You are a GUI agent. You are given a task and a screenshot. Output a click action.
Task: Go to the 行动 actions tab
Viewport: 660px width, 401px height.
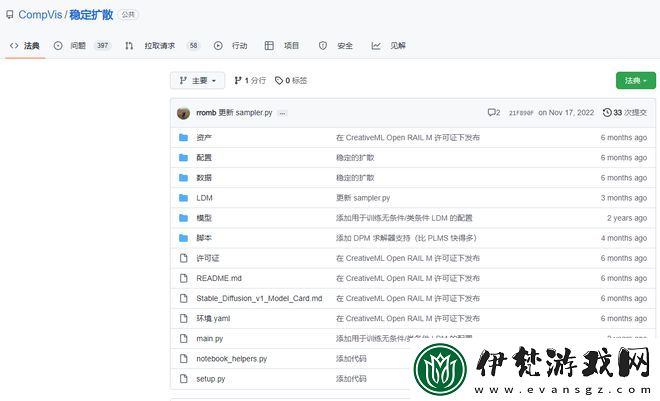pyautogui.click(x=231, y=45)
